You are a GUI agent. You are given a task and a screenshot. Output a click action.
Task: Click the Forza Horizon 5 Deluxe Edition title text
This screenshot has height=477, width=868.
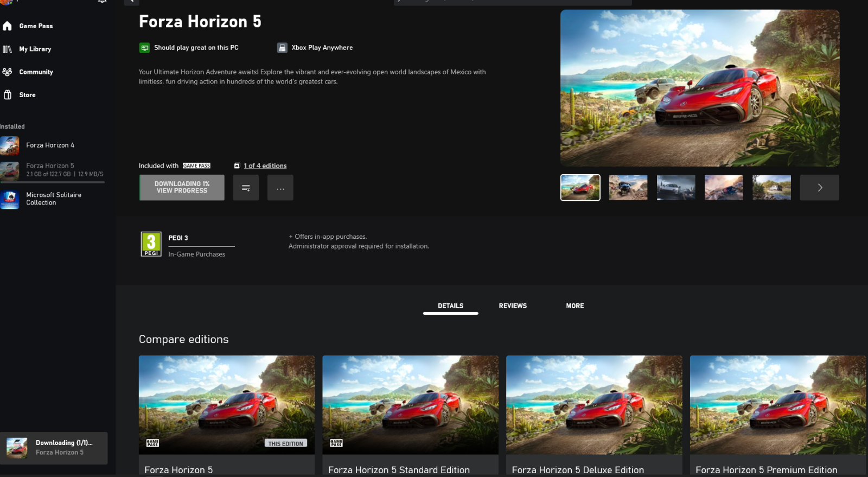point(578,470)
